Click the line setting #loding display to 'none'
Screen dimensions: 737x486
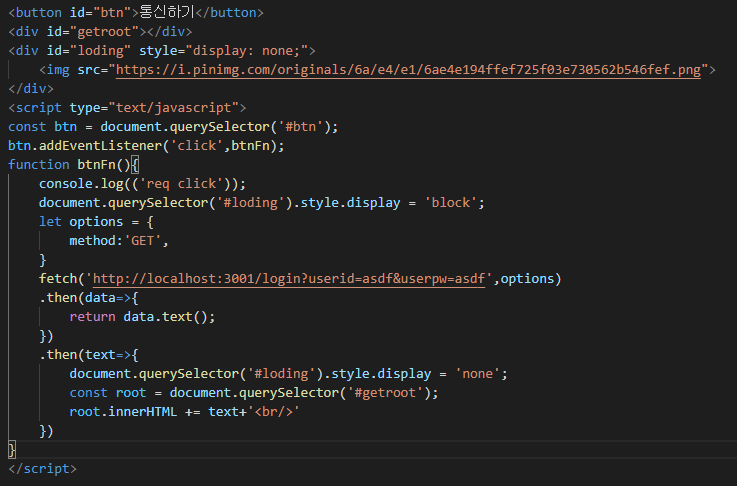pyautogui.click(x=289, y=374)
